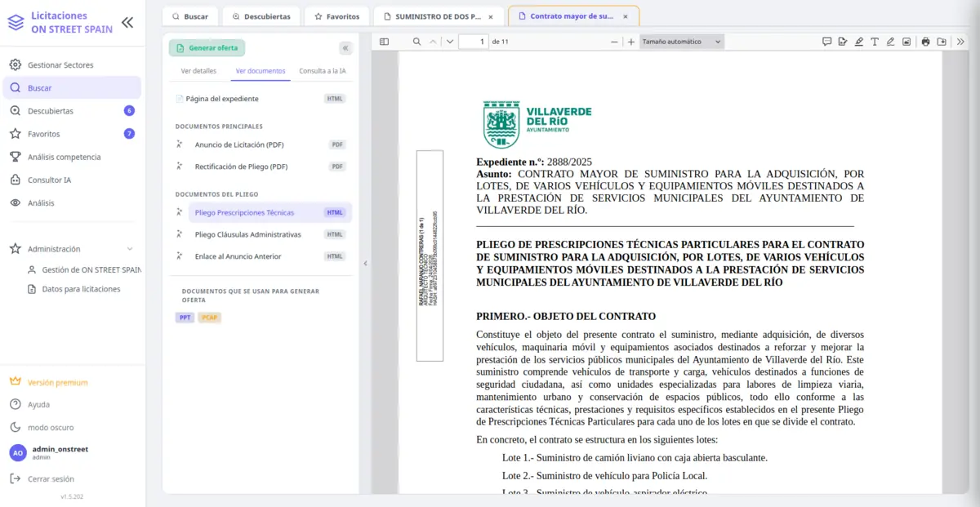The width and height of the screenshot is (980, 507).
Task: Click the Descubiertas count badge 6
Action: point(129,111)
